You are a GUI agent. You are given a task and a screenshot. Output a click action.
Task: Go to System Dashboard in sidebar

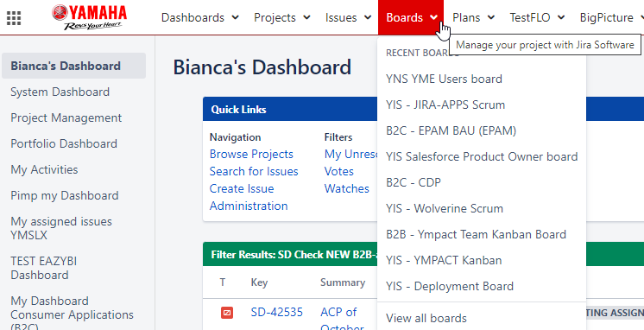point(60,92)
